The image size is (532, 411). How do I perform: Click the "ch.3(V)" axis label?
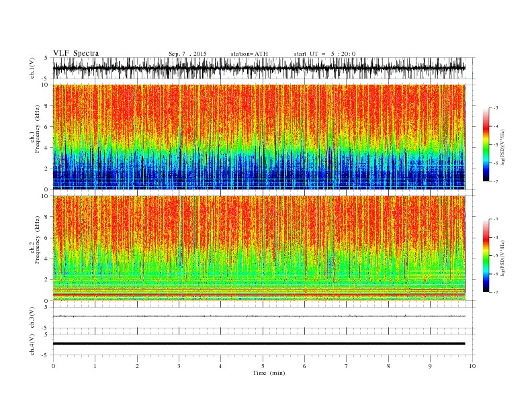pos(32,318)
